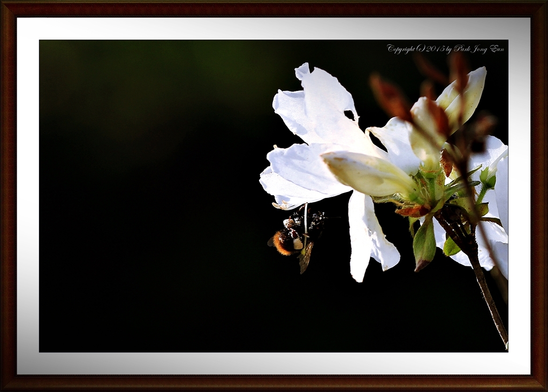
Task: Click the wooden picture frame's bottom edge
Action: pyautogui.click(x=274, y=383)
